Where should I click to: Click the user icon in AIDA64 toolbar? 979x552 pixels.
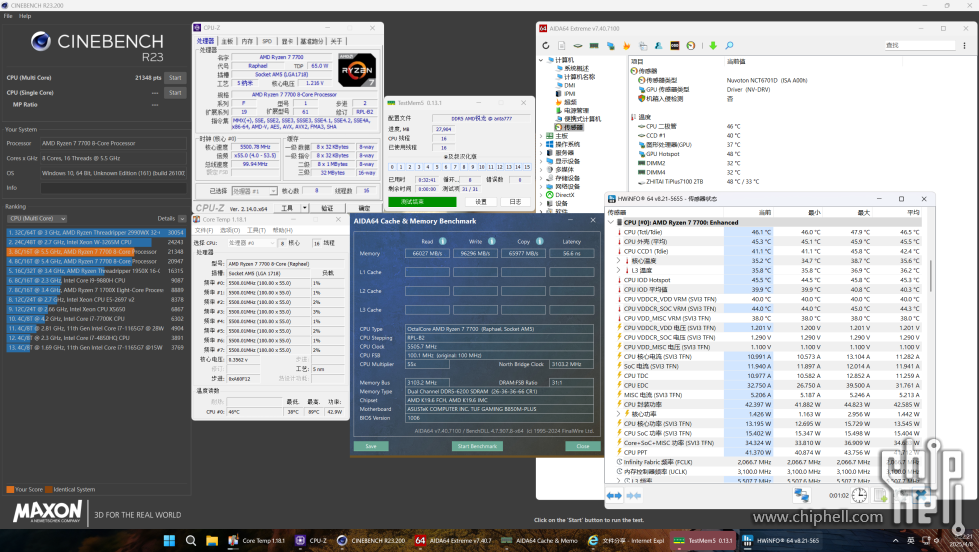pyautogui.click(x=658, y=46)
